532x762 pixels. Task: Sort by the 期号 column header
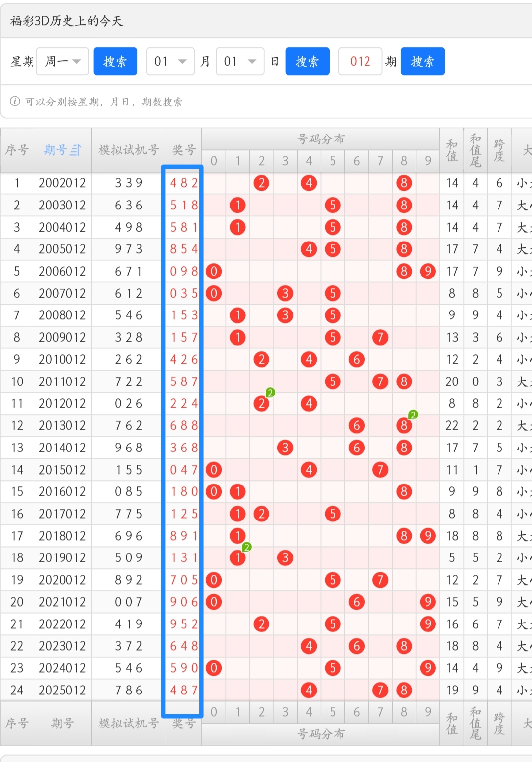(62, 150)
